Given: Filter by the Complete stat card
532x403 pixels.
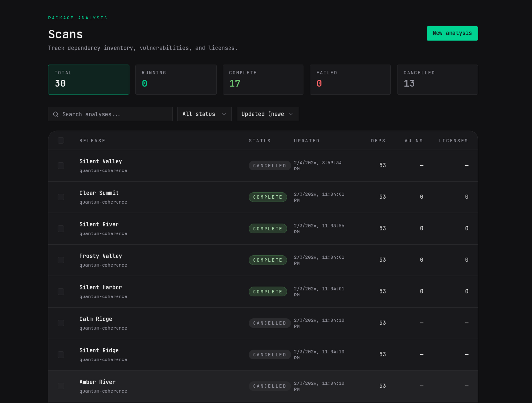Looking at the screenshot, I should (263, 80).
